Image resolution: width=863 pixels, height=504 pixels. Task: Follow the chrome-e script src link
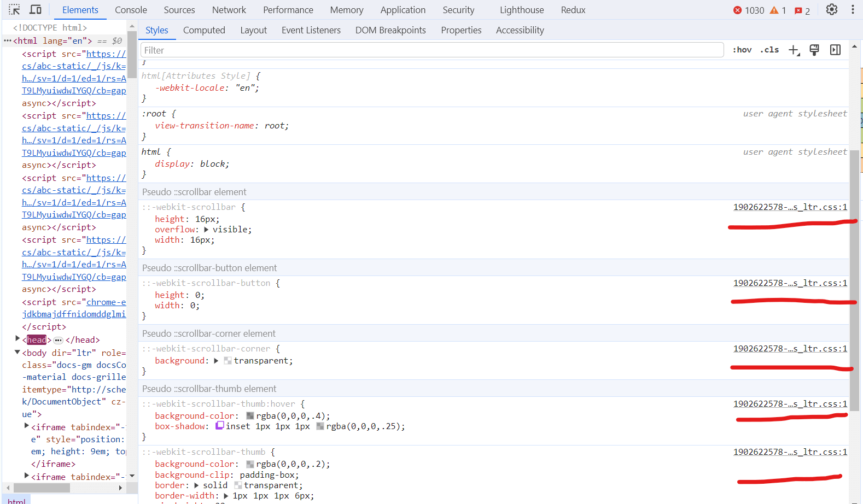pyautogui.click(x=106, y=302)
